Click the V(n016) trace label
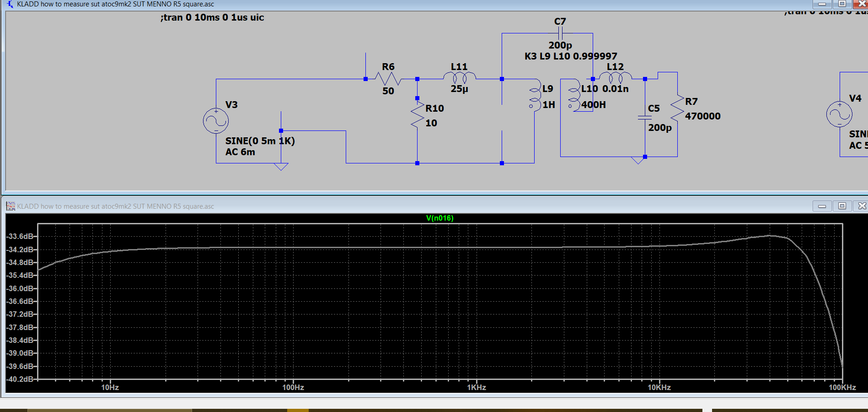 pos(439,218)
